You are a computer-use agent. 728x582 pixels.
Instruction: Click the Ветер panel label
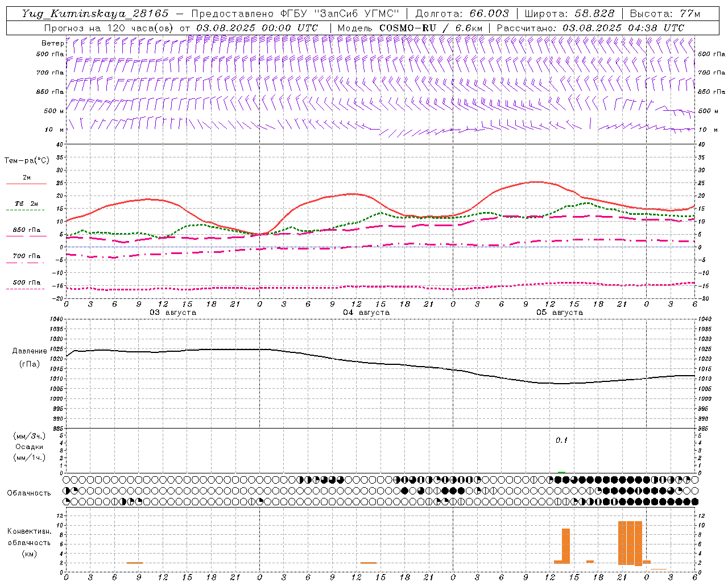click(x=53, y=43)
